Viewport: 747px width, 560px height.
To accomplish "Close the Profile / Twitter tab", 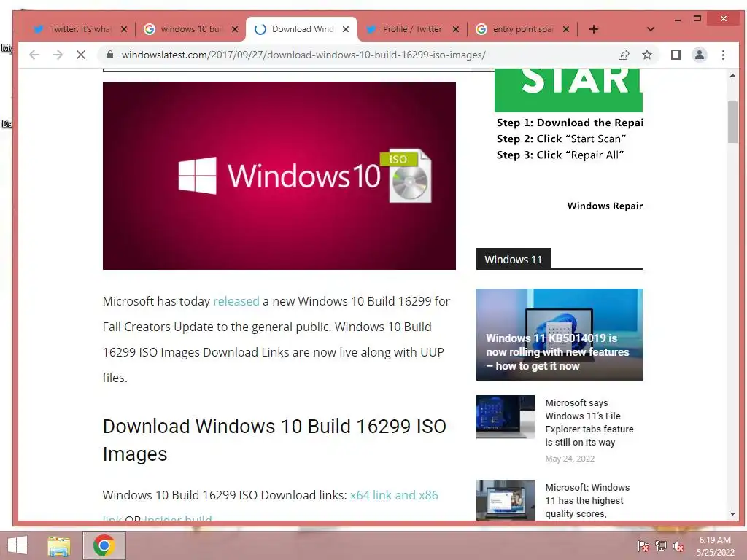I will [x=456, y=29].
